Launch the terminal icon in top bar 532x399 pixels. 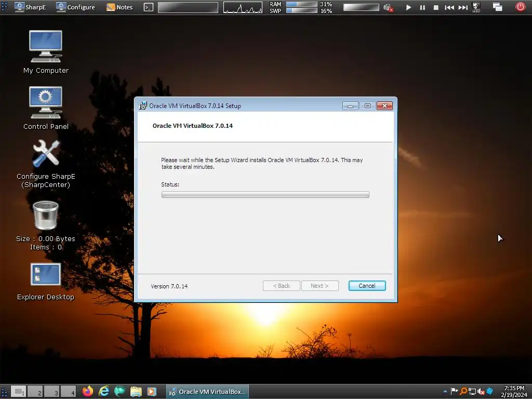148,7
